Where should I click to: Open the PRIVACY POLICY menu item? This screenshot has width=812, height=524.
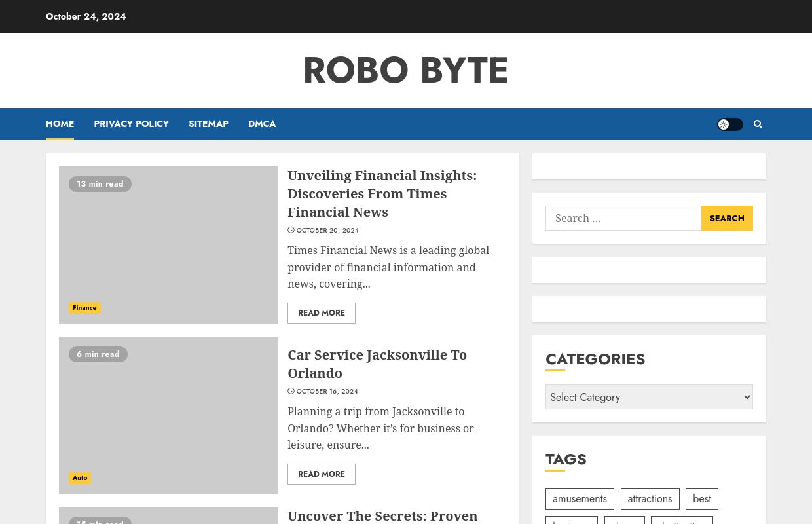tap(131, 124)
